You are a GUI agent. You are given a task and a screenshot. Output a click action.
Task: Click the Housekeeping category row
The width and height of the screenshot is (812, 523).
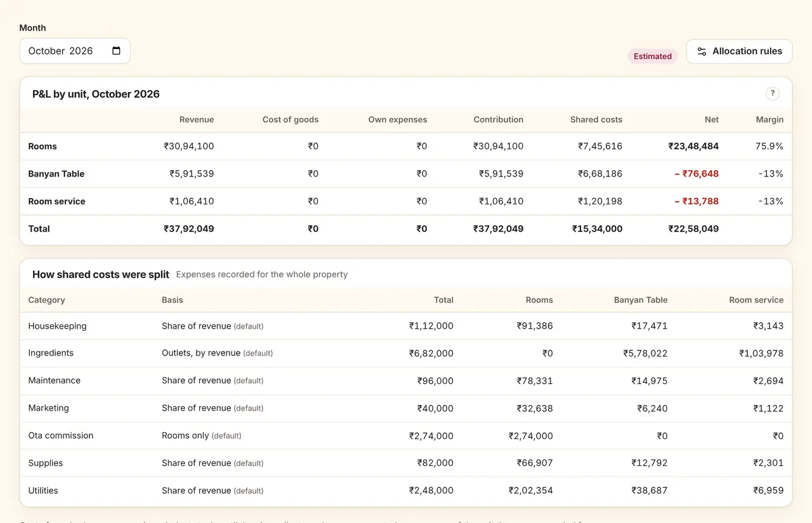(x=406, y=326)
